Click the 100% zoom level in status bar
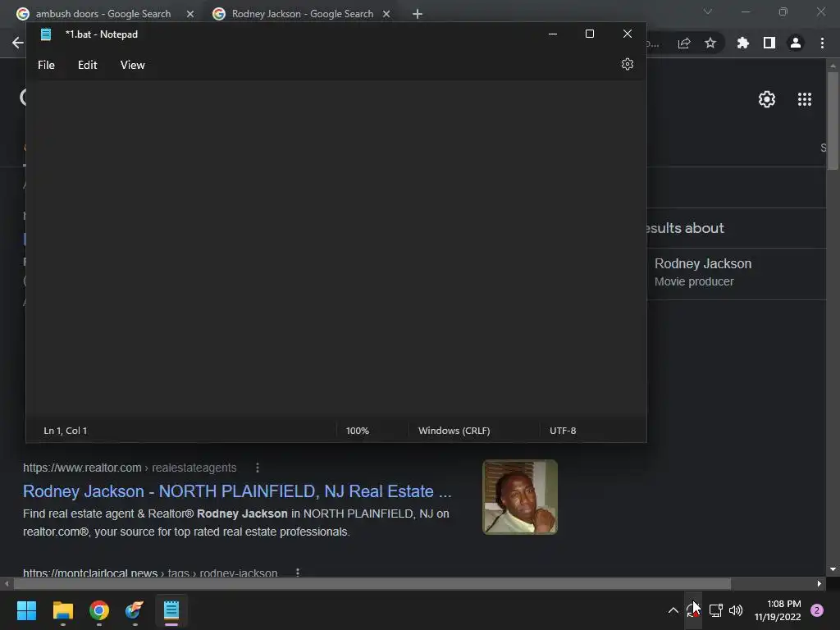 (358, 430)
